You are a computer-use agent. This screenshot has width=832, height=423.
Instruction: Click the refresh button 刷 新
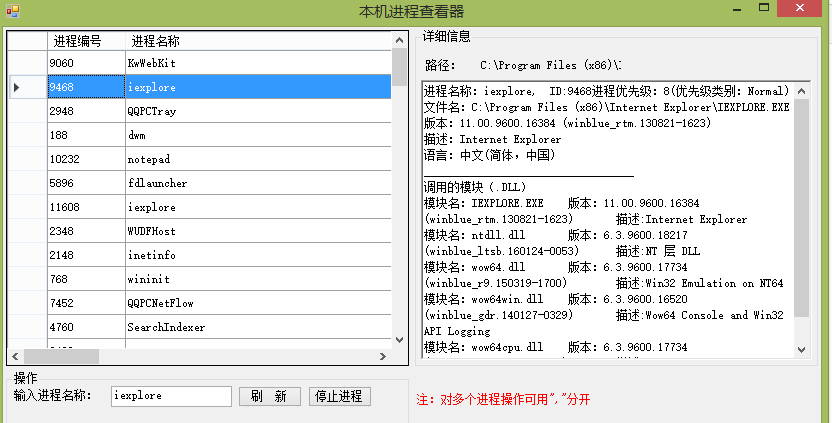click(270, 396)
